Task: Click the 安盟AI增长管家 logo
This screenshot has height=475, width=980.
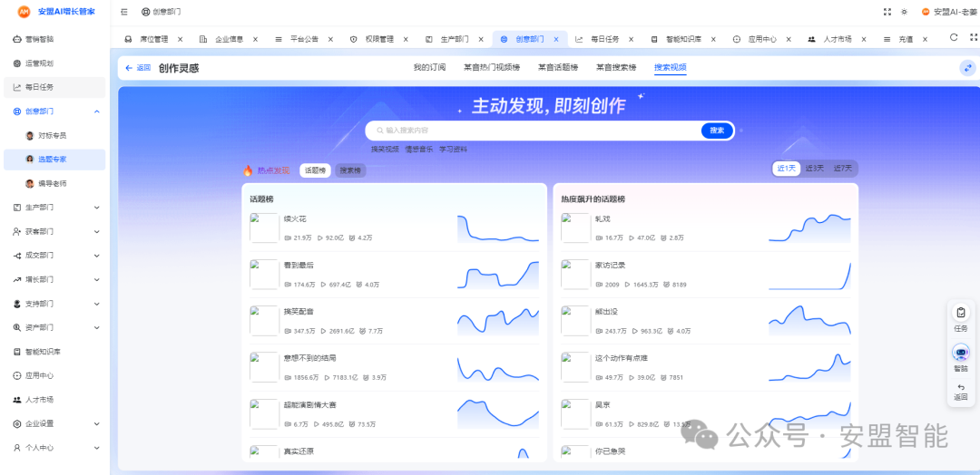Action: (x=56, y=11)
